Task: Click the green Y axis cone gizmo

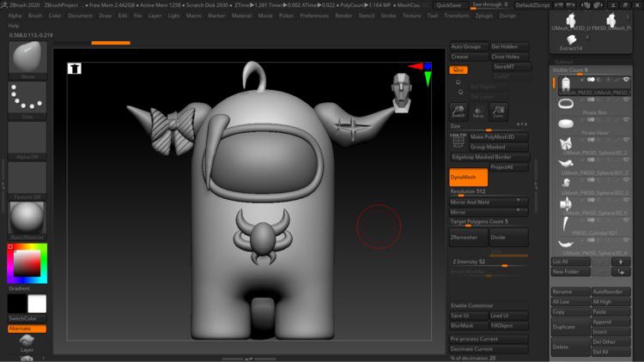Action: tap(428, 79)
